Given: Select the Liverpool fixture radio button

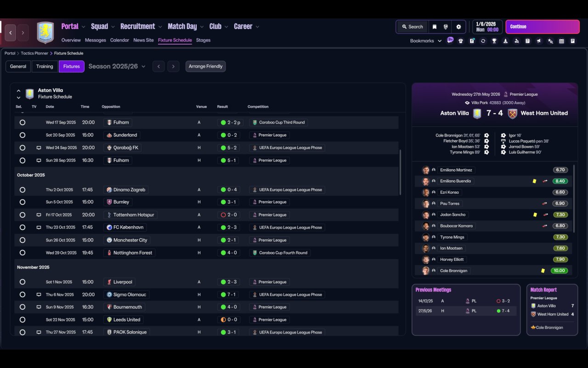Looking at the screenshot, I should [x=23, y=282].
